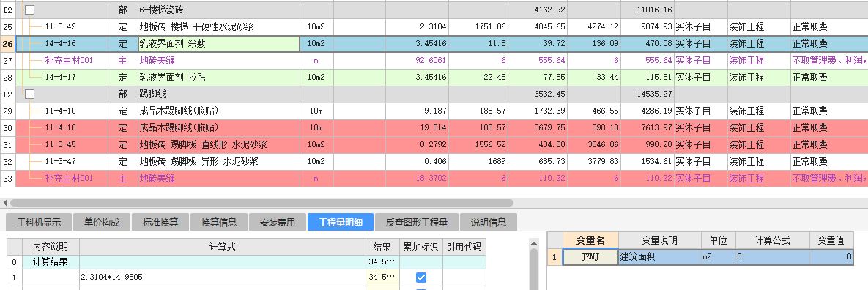Select variable name JZMJ
The height and width of the screenshot is (290, 868).
tap(590, 257)
